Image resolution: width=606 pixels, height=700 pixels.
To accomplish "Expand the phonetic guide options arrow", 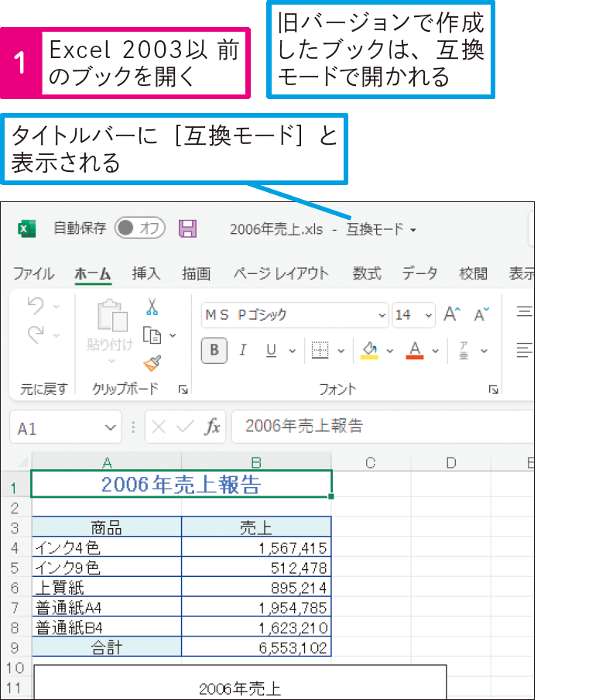I will 484,351.
